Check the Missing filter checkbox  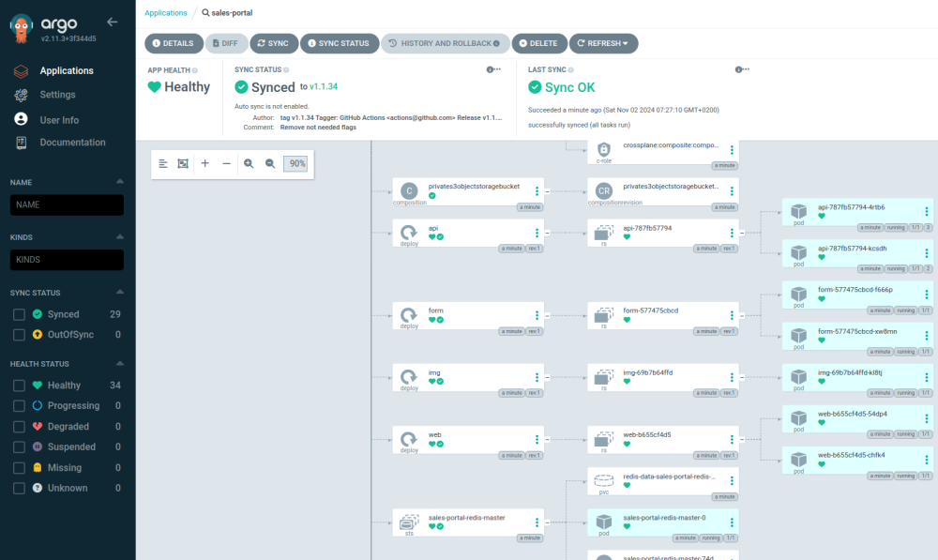(x=19, y=468)
